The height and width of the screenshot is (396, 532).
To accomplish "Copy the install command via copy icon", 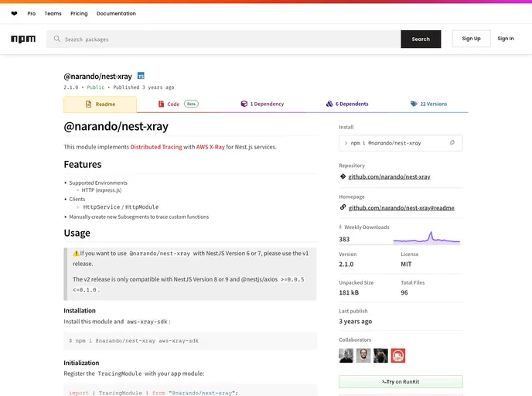I will (x=452, y=143).
